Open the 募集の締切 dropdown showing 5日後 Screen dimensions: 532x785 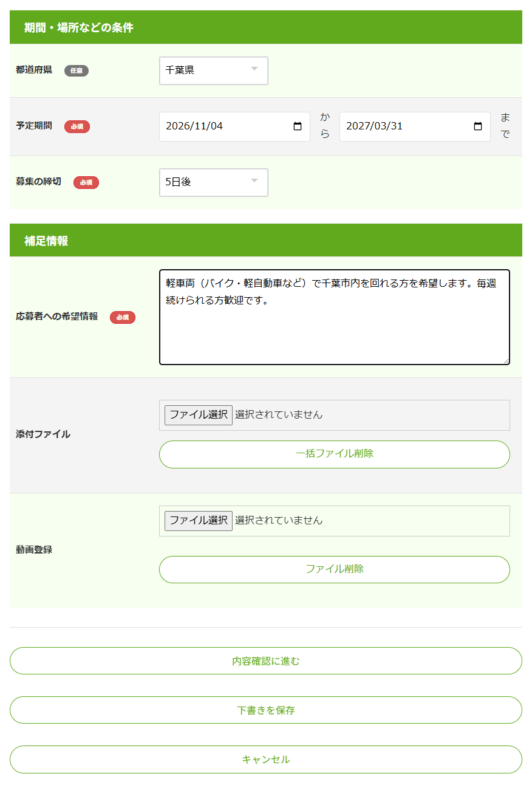point(213,182)
